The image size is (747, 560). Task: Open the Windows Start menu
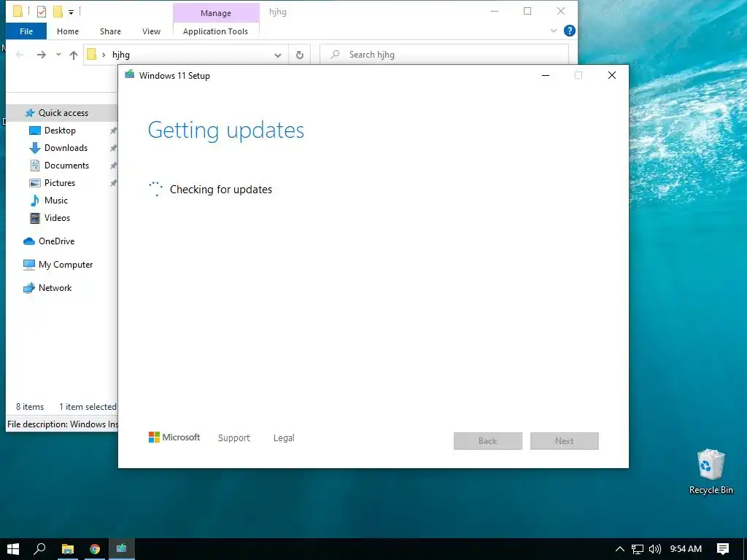pos(13,549)
